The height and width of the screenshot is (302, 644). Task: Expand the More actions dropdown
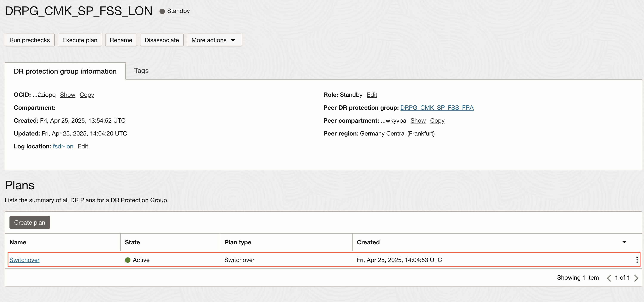pyautogui.click(x=214, y=40)
